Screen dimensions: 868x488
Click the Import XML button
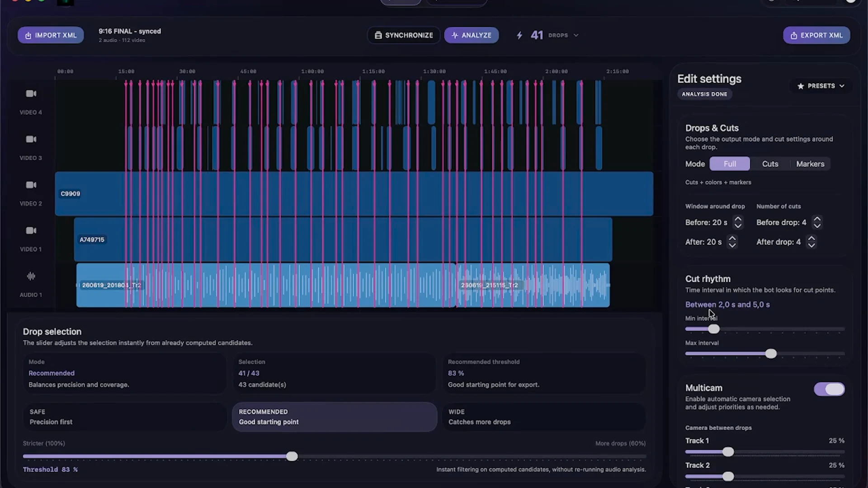click(51, 35)
